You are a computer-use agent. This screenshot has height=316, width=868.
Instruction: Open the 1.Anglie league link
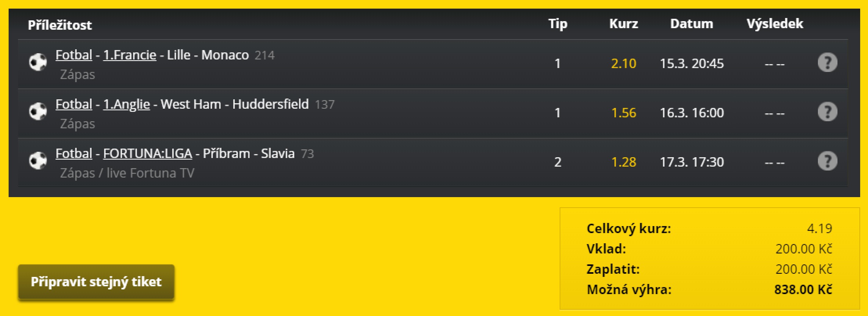point(126,104)
